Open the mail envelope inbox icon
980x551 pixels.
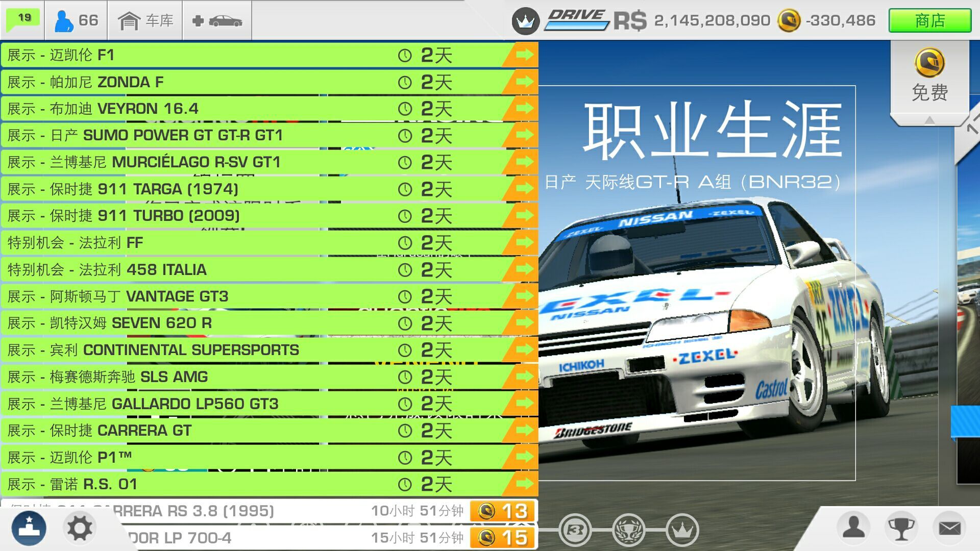click(949, 528)
